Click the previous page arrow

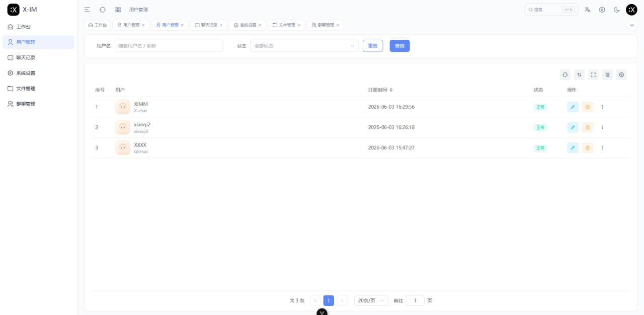tap(315, 300)
